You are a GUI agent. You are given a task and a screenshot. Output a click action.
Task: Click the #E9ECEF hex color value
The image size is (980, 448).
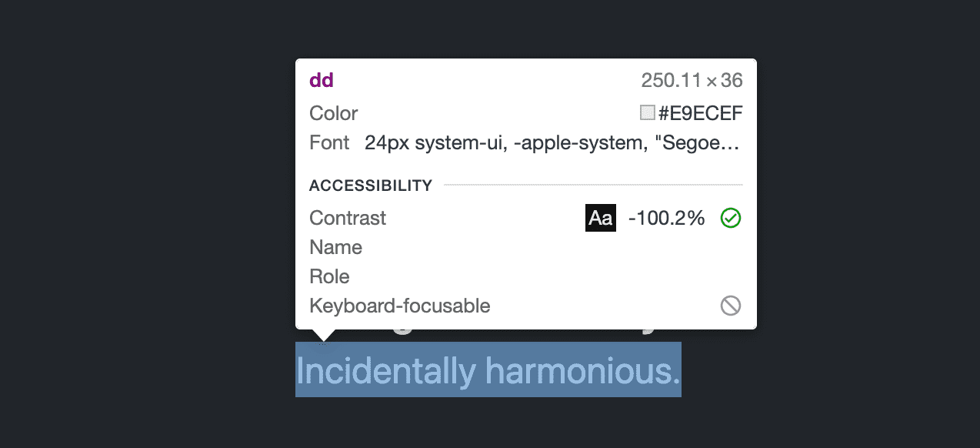[701, 112]
